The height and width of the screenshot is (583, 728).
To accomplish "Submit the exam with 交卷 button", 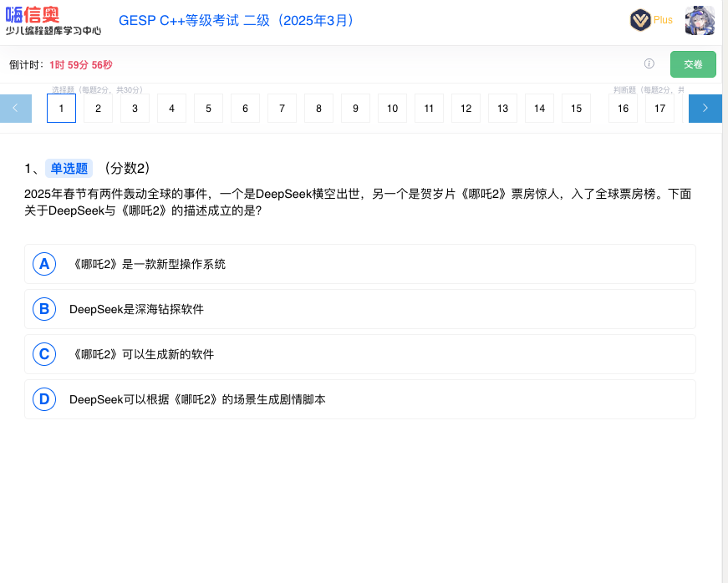I will click(x=693, y=64).
